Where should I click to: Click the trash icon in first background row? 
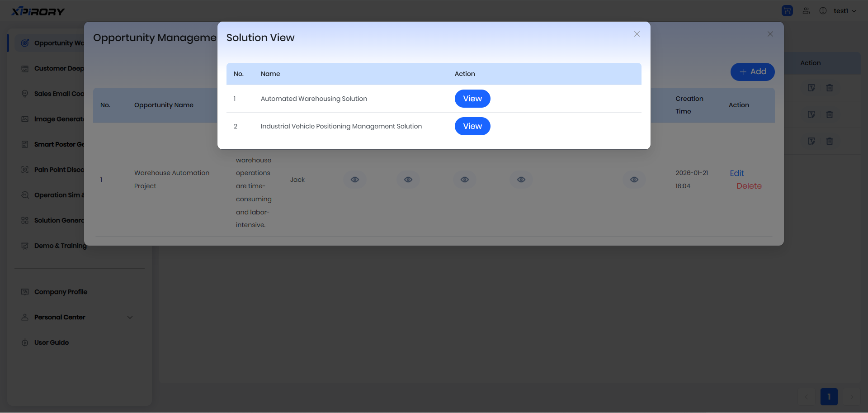click(829, 88)
